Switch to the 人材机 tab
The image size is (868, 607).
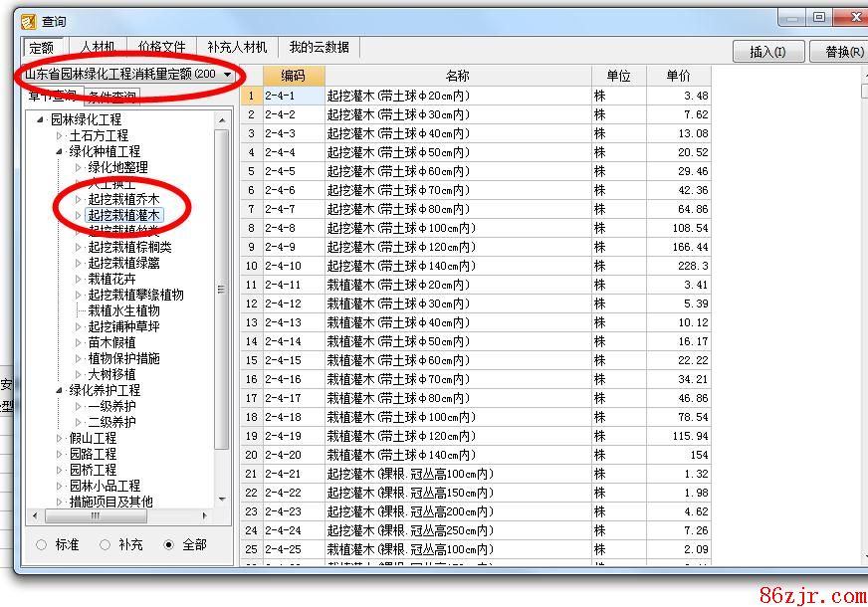pos(98,47)
